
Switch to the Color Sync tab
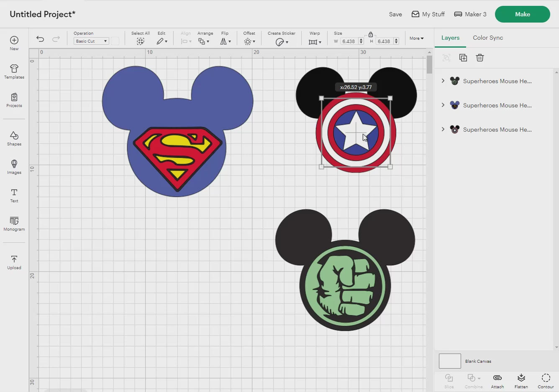coord(488,38)
